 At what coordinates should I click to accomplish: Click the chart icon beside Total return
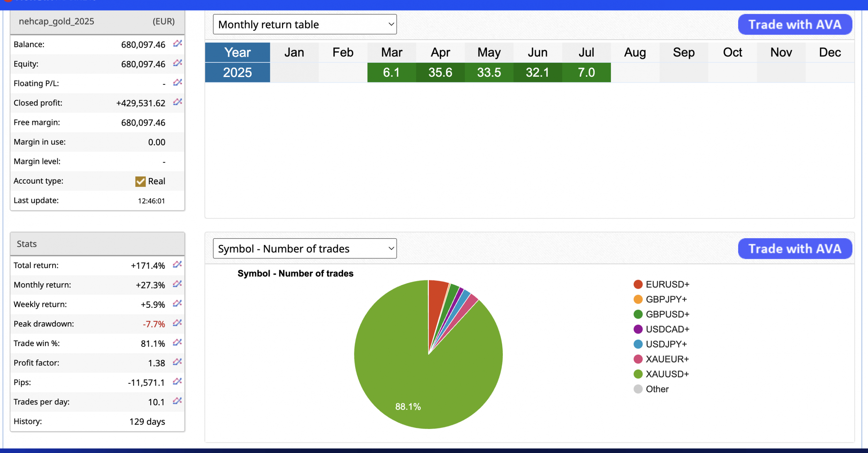tap(177, 264)
